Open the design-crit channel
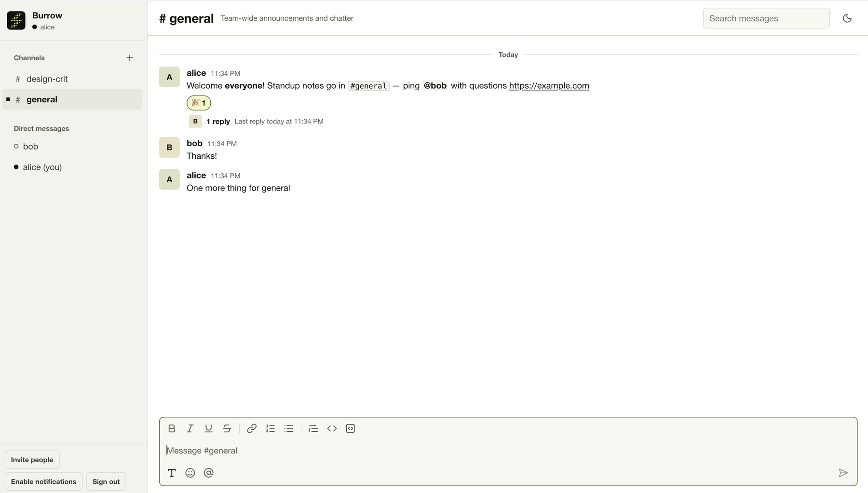This screenshot has width=868, height=493. pyautogui.click(x=72, y=79)
